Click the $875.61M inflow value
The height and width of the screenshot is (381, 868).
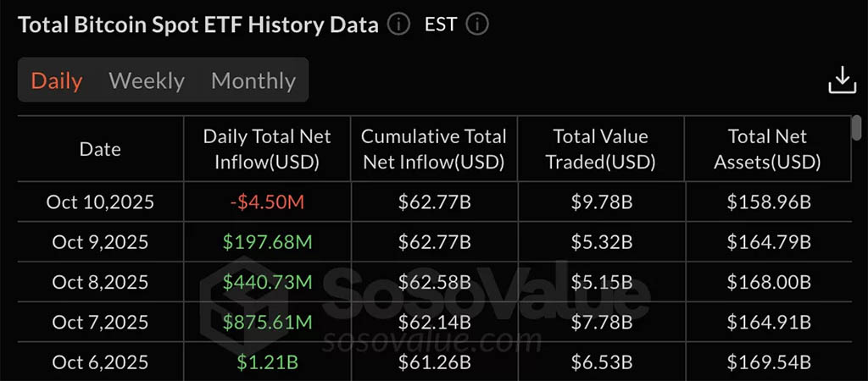coord(267,323)
